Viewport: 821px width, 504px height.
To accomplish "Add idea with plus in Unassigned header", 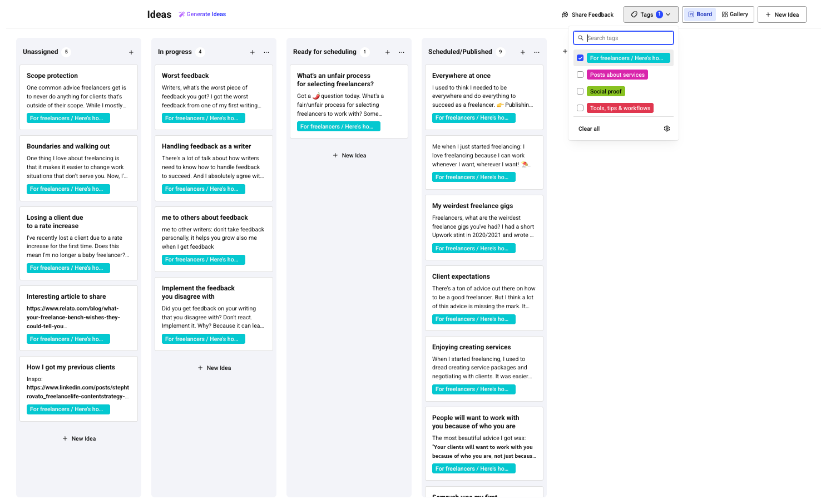I will [x=131, y=52].
